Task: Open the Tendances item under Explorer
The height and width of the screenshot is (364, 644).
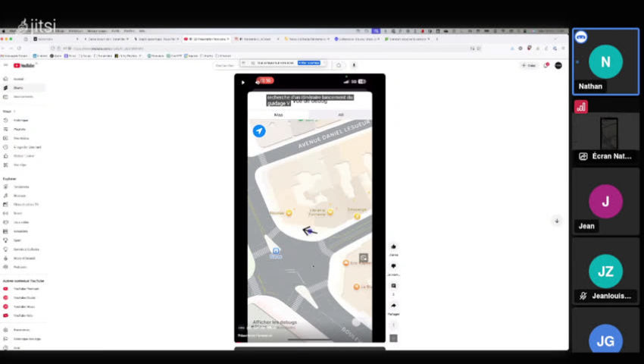Action: [20, 187]
